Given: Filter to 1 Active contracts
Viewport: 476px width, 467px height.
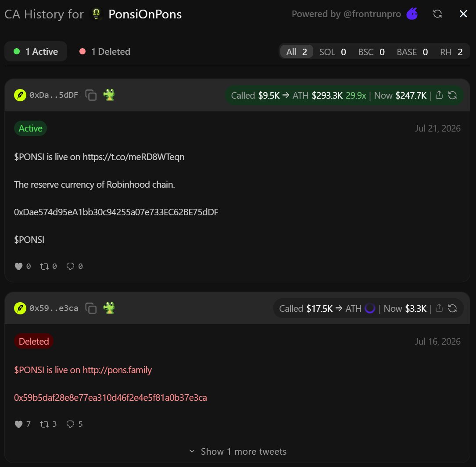Looking at the screenshot, I should (36, 52).
